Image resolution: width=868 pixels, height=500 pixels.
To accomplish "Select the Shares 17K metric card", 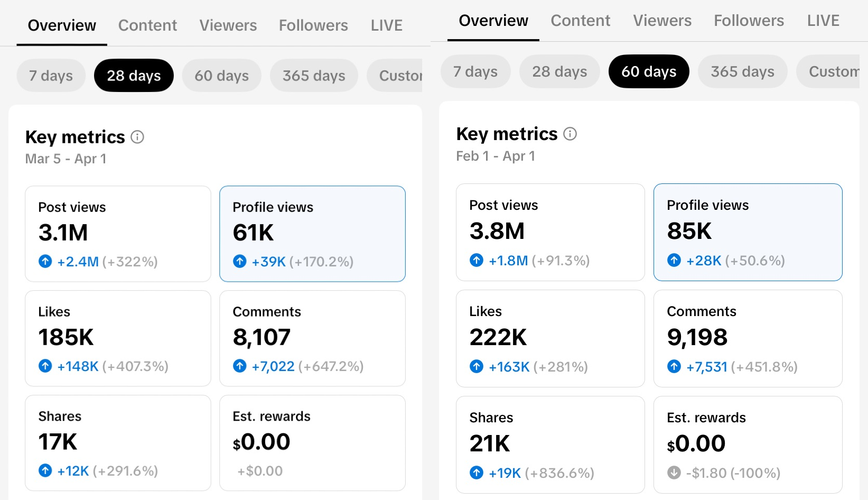I will 118,443.
